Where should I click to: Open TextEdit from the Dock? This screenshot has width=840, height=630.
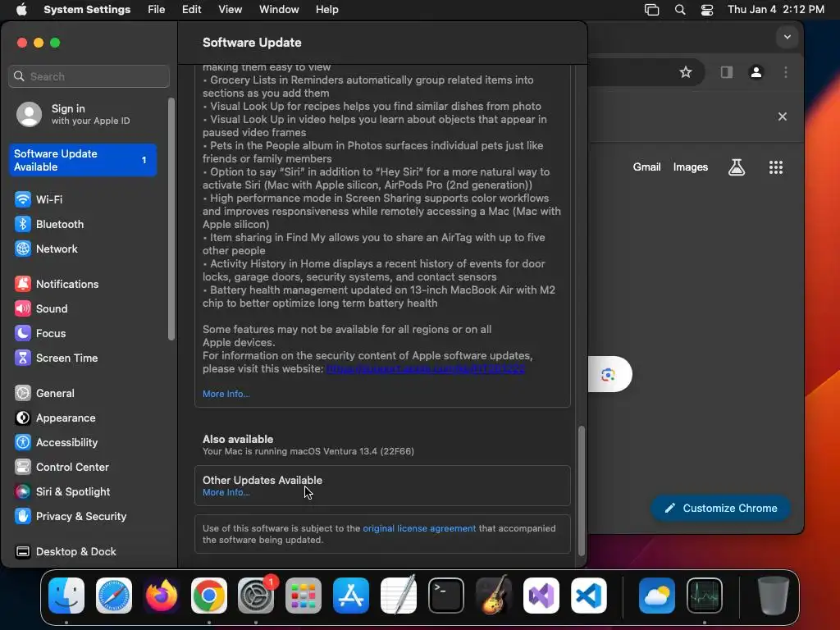[399, 596]
